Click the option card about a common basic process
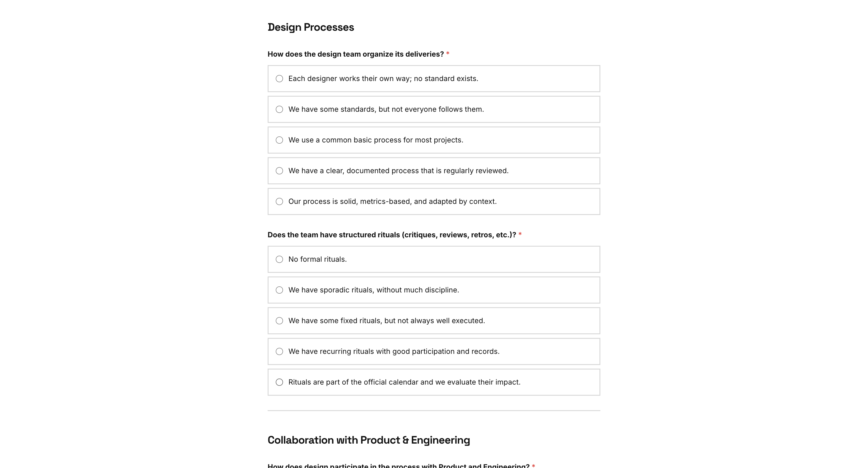This screenshot has height=468, width=868. [x=434, y=140]
